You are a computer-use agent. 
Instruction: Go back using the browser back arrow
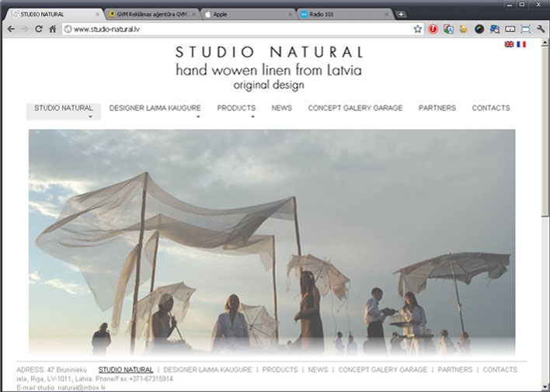(x=11, y=29)
